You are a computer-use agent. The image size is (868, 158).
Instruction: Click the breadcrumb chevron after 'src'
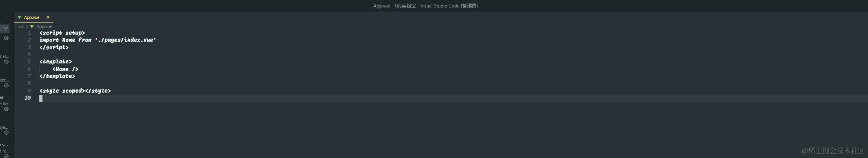click(27, 26)
